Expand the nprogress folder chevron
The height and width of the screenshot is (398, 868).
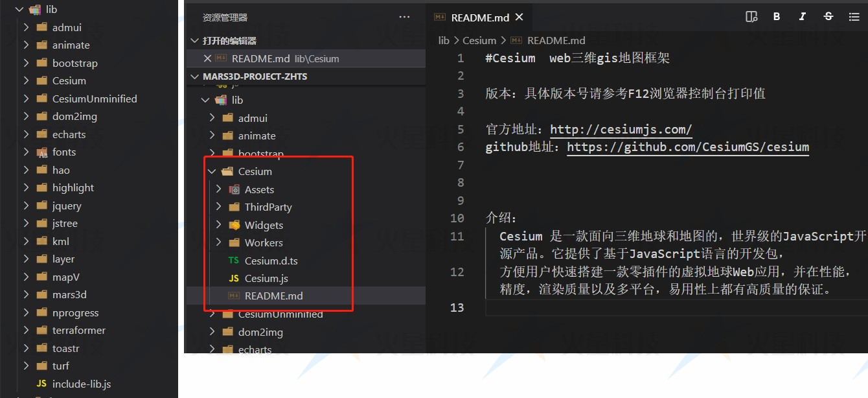26,312
